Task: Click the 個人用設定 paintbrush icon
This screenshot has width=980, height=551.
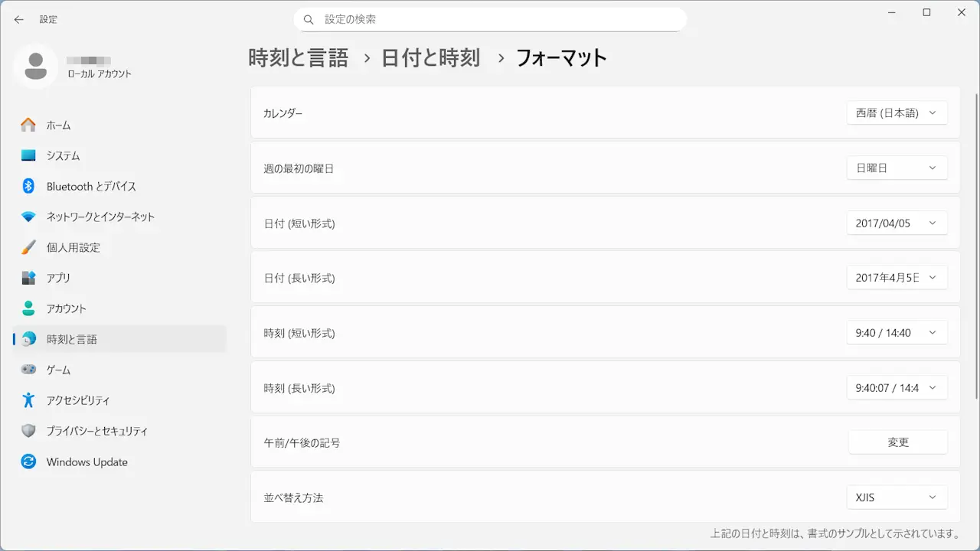Action: [x=28, y=247]
